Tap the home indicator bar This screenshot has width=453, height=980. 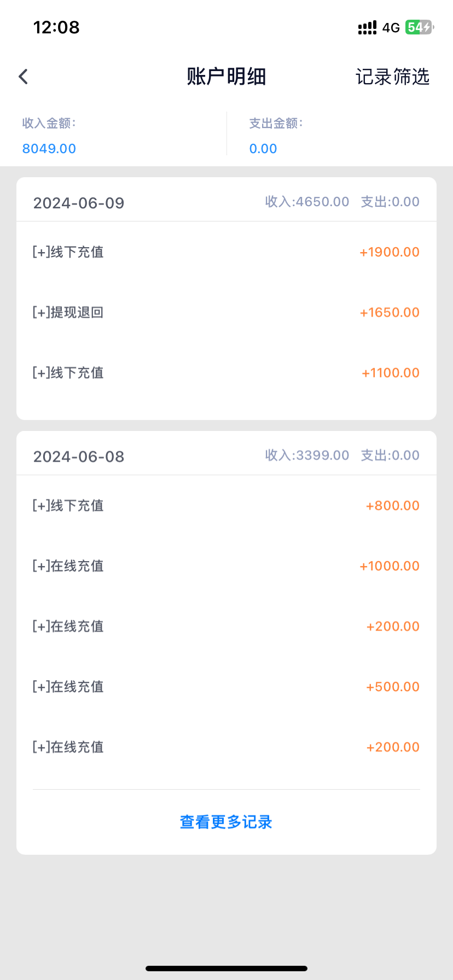[x=226, y=969]
